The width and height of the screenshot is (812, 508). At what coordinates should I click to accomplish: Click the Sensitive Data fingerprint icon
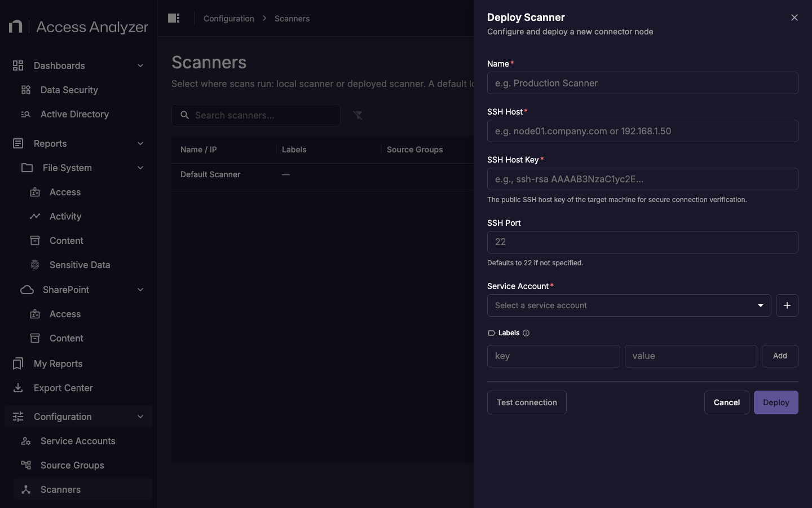pos(35,265)
